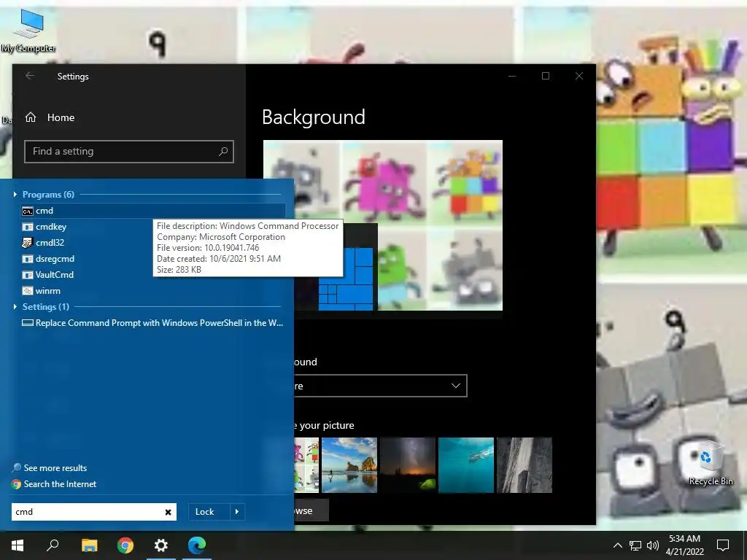Open Replace Command Prompt with PowerShell setting
Image resolution: width=747 pixels, height=560 pixels.
[152, 323]
